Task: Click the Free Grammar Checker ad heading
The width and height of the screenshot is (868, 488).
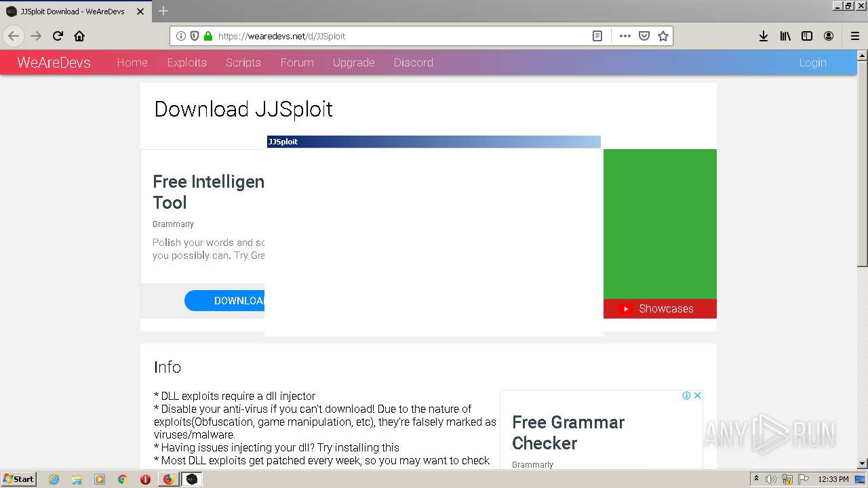Action: pos(568,432)
